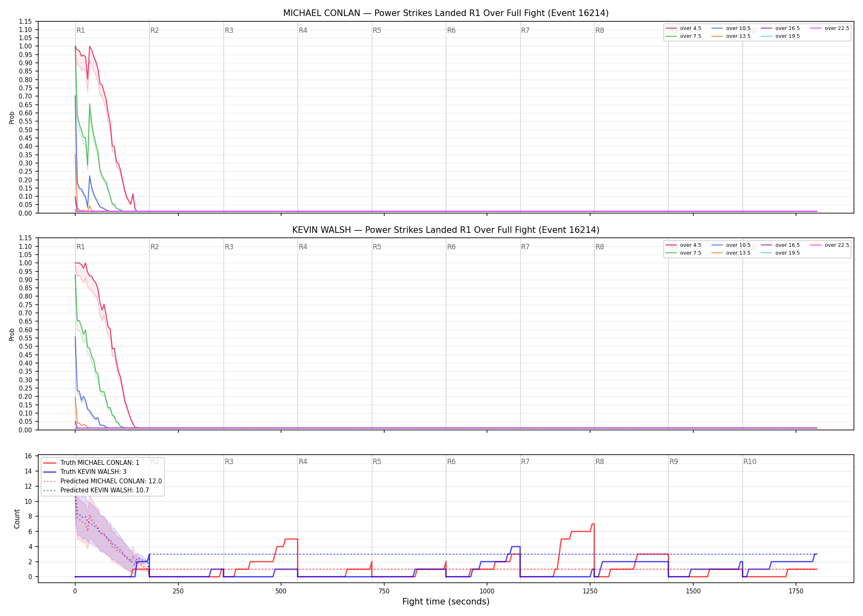This screenshot has height=616, width=863.
Task: Click the 'over 4.5' legend entry in the Michael Conlan chart
Action: tap(683, 28)
